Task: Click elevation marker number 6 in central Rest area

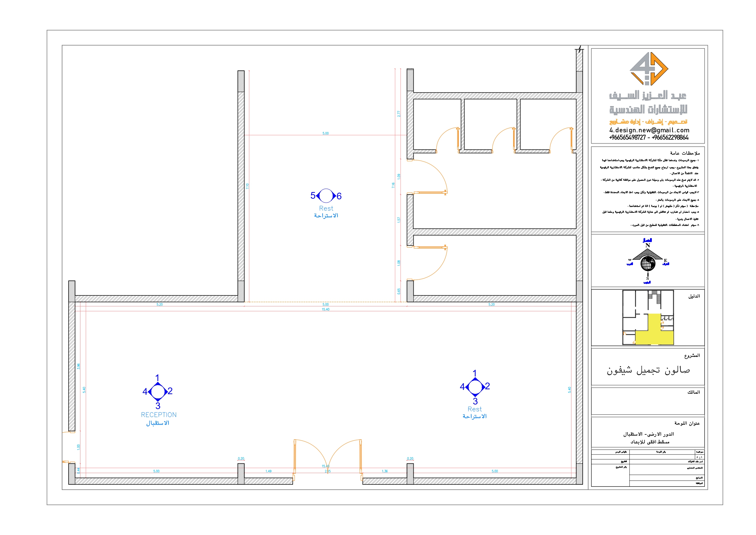Action: [339, 196]
